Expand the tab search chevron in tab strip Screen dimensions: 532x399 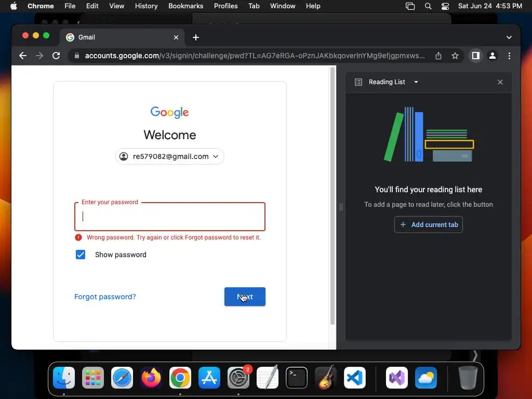[509, 37]
